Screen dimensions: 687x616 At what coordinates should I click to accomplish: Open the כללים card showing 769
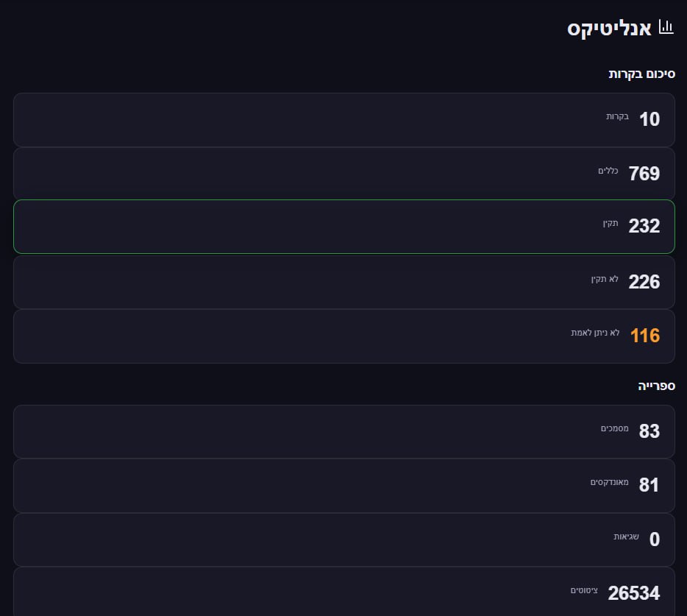[x=343, y=174]
